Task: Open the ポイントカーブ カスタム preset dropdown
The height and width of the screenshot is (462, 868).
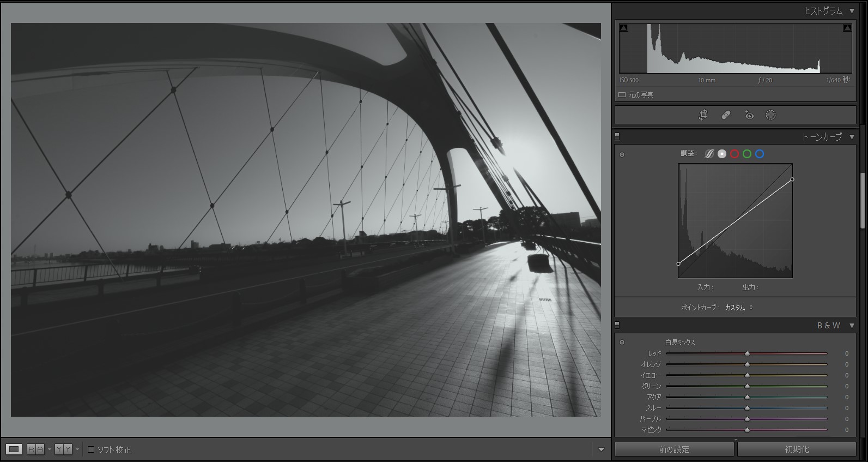Action: pyautogui.click(x=739, y=308)
